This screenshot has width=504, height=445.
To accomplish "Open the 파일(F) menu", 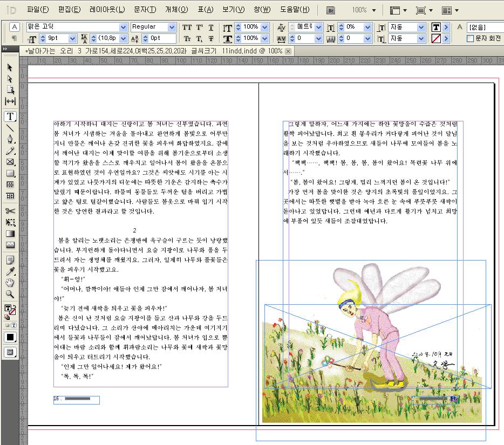I will [x=37, y=10].
